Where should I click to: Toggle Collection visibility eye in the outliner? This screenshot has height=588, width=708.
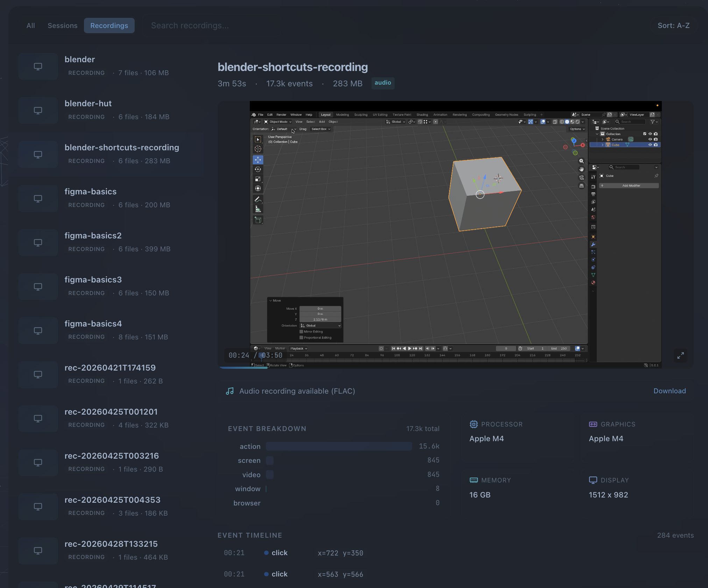(650, 134)
